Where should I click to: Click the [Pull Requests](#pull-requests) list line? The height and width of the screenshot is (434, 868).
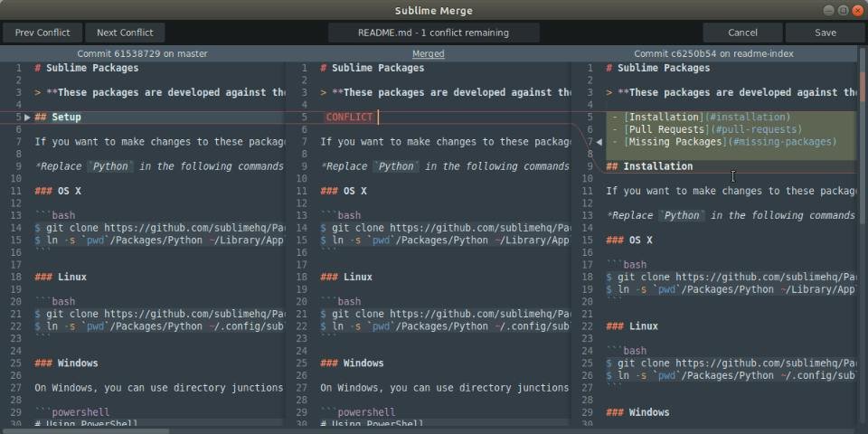tap(707, 129)
